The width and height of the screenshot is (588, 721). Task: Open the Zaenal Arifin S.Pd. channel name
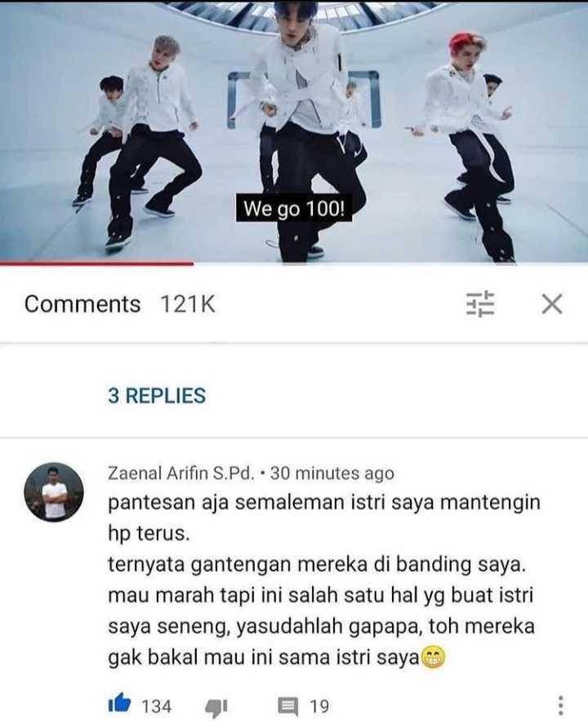coord(181,473)
